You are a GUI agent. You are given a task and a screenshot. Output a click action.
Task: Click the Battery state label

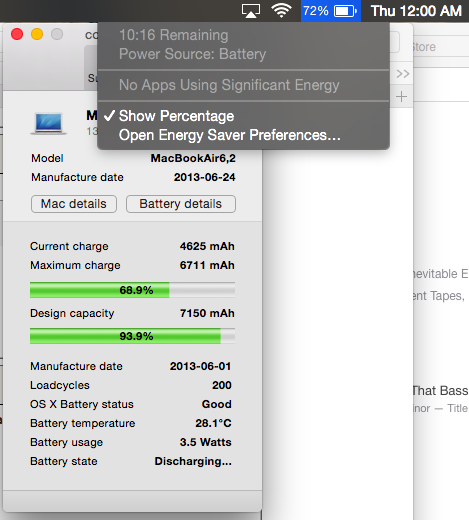click(x=64, y=461)
